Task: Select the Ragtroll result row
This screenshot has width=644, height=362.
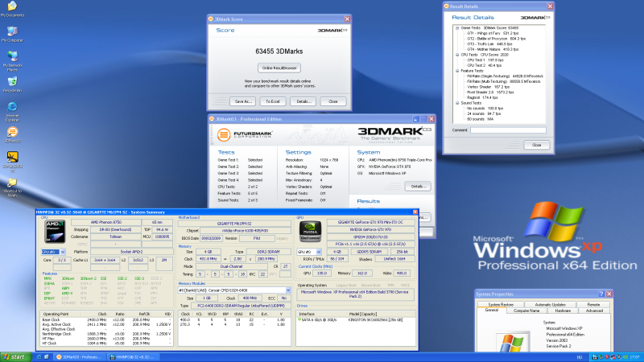Action: coord(482,97)
